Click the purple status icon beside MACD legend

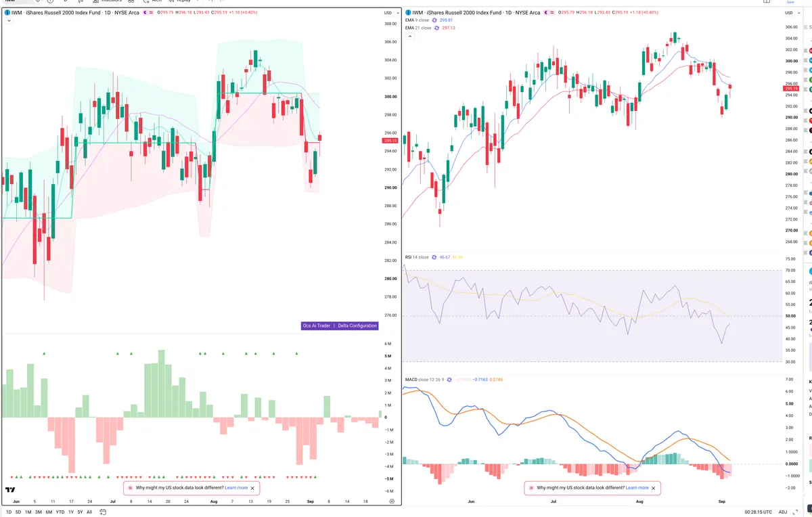coord(451,380)
